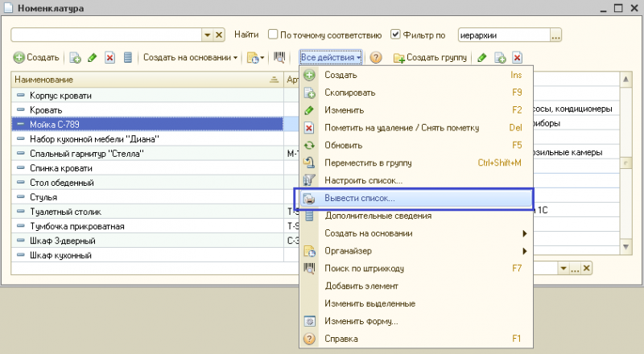Choose Справка in the actions menu
The height and width of the screenshot is (354, 644).
(416, 339)
